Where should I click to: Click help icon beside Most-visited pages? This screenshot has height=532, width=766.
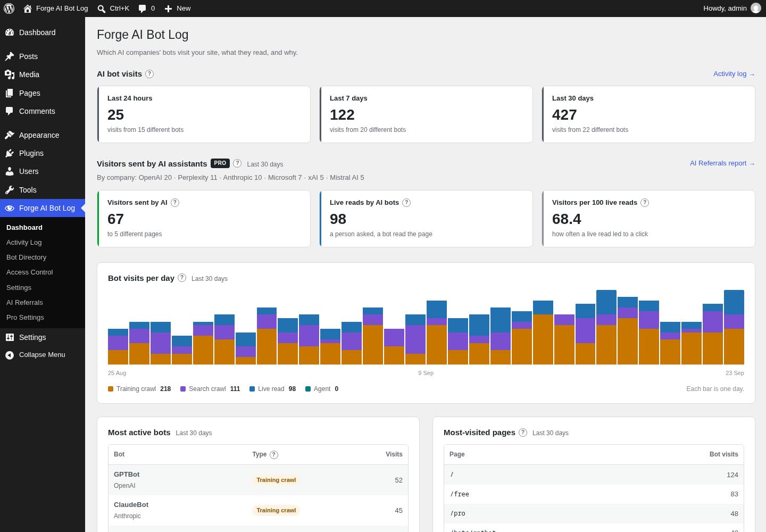[x=523, y=433]
